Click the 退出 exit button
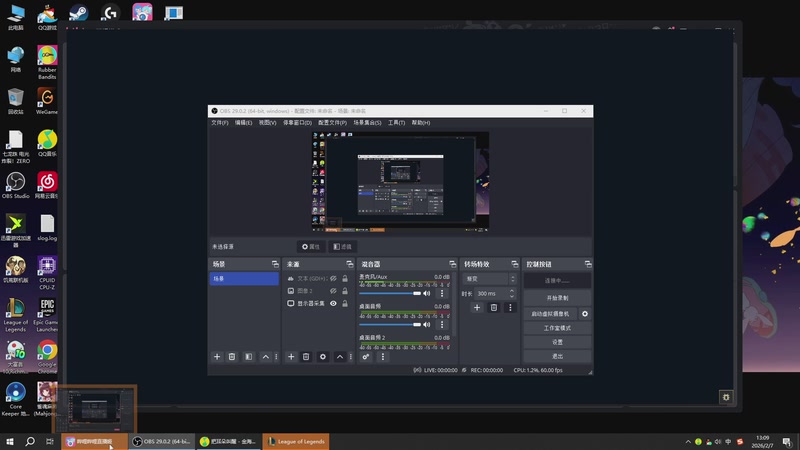The height and width of the screenshot is (450, 800). [557, 356]
